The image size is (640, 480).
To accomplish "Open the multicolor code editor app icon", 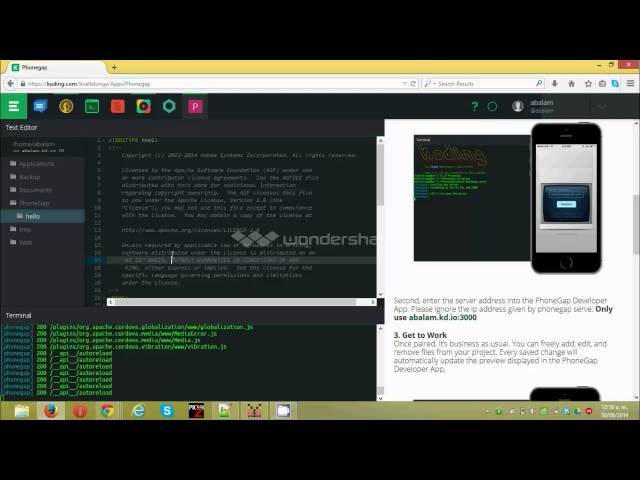I will pos(144,107).
